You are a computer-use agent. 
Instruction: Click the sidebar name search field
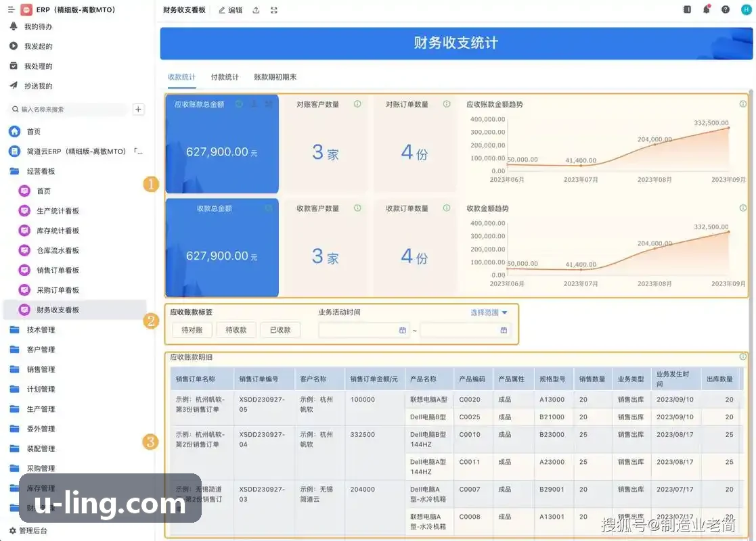(69, 110)
